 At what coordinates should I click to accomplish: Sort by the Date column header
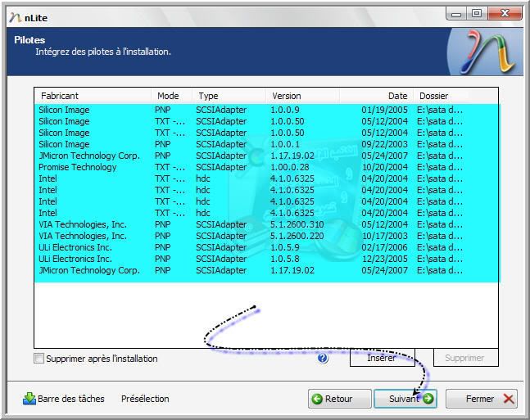tap(376, 96)
